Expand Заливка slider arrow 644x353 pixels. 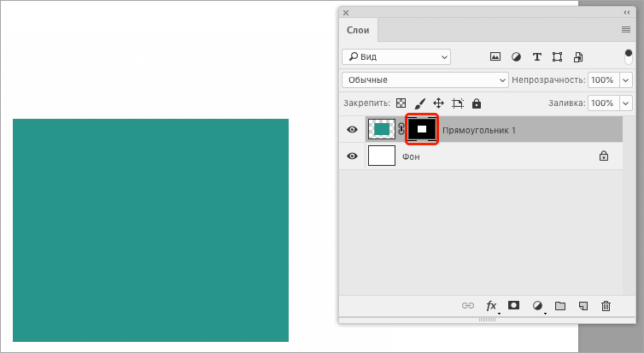(625, 103)
